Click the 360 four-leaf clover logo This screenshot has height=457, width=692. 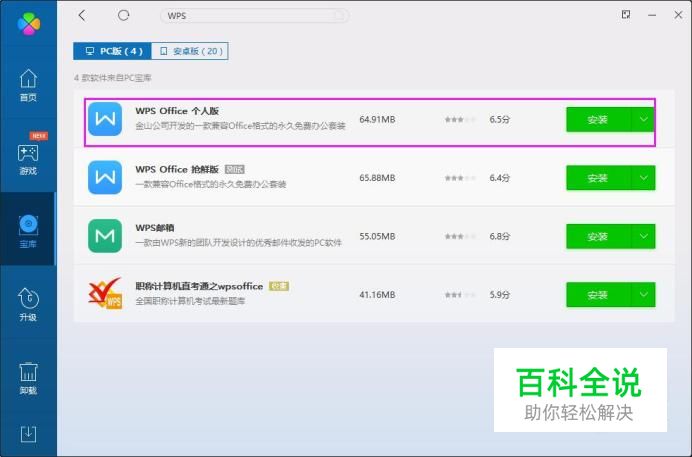coord(29,23)
